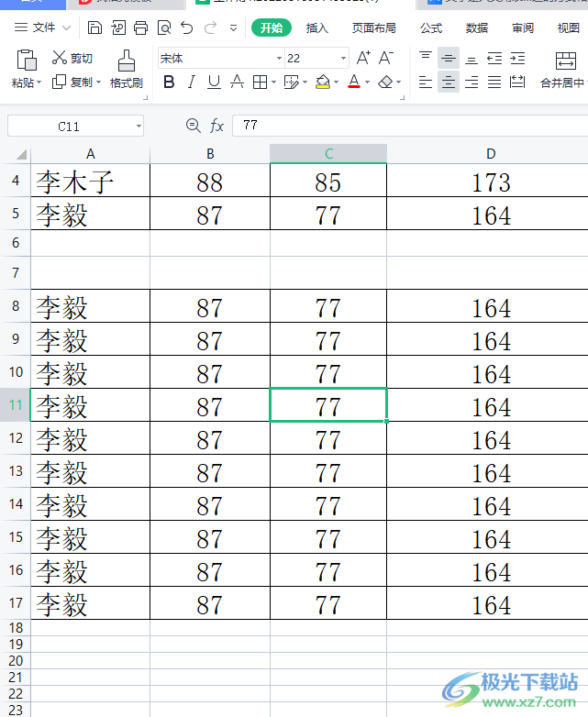Activate the Format Painter (格式刷)

click(127, 69)
